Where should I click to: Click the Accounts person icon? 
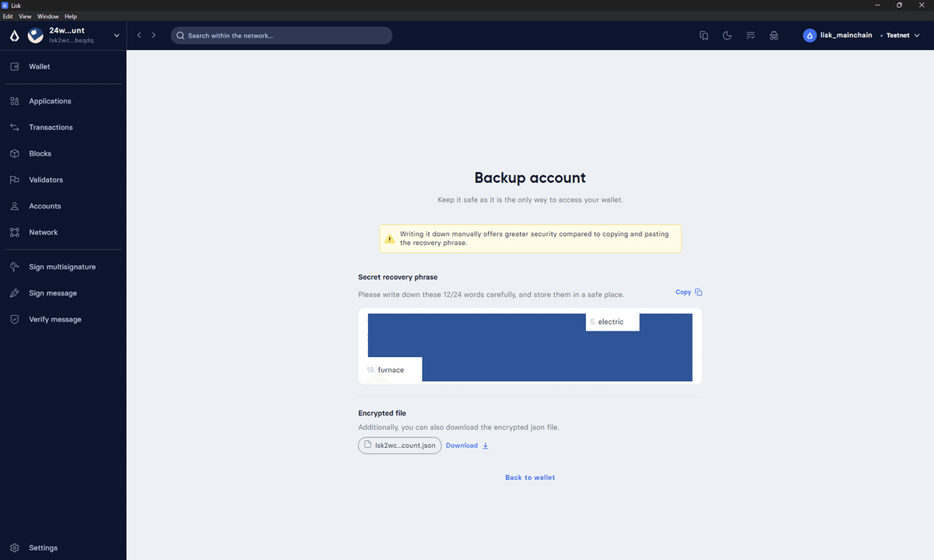(14, 206)
